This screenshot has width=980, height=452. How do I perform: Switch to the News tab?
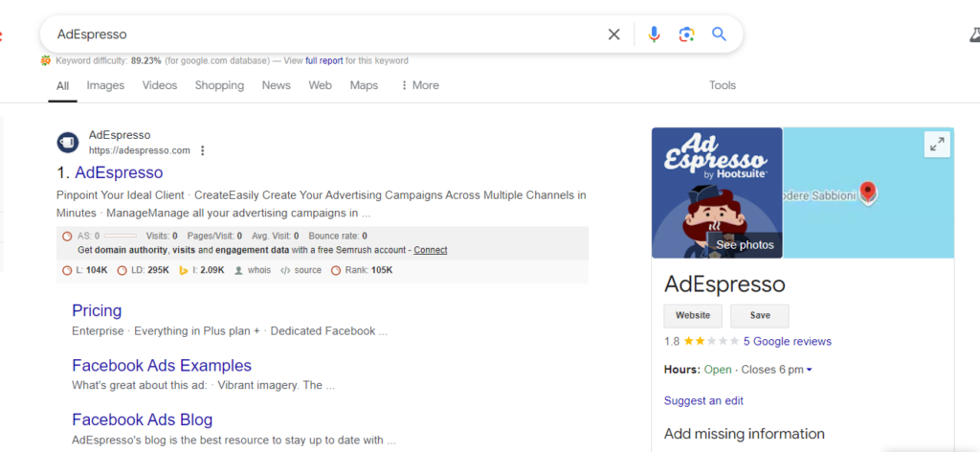tap(277, 85)
